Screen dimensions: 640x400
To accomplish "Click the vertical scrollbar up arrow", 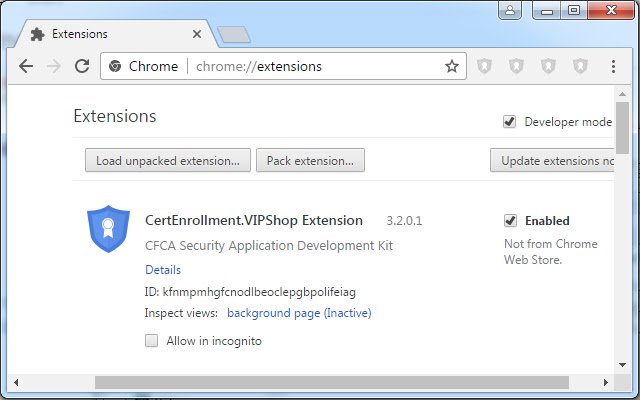I will [x=622, y=94].
